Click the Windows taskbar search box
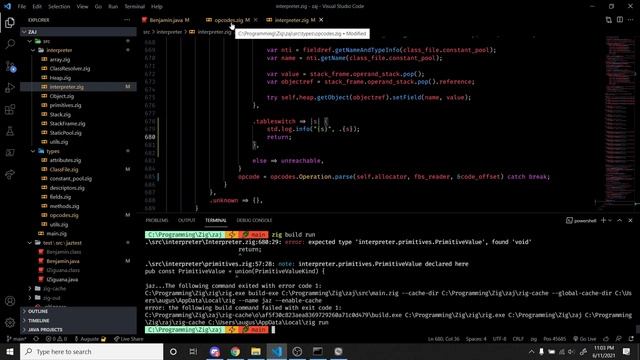 91,351
